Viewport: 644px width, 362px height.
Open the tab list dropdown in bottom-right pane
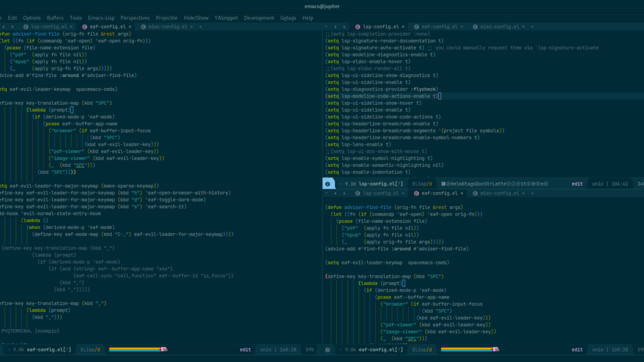tap(327, 193)
